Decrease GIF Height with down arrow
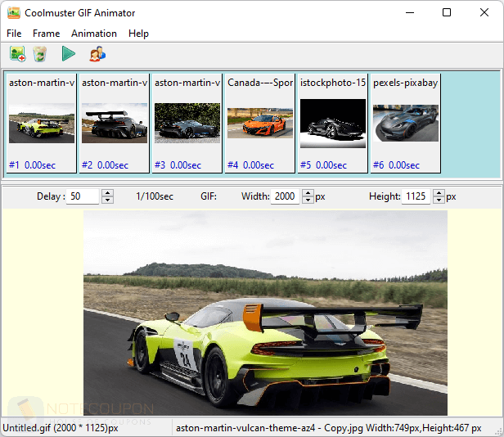The width and height of the screenshot is (504, 437). tap(439, 200)
